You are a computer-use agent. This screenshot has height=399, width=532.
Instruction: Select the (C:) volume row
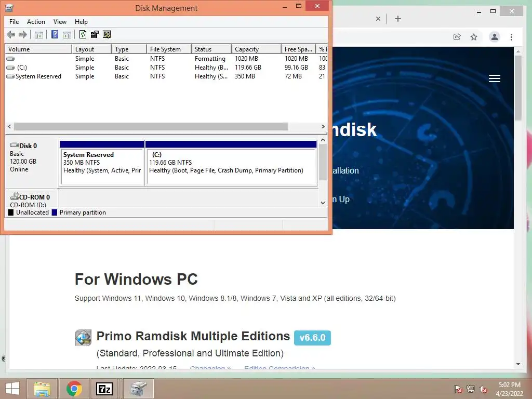click(166, 68)
